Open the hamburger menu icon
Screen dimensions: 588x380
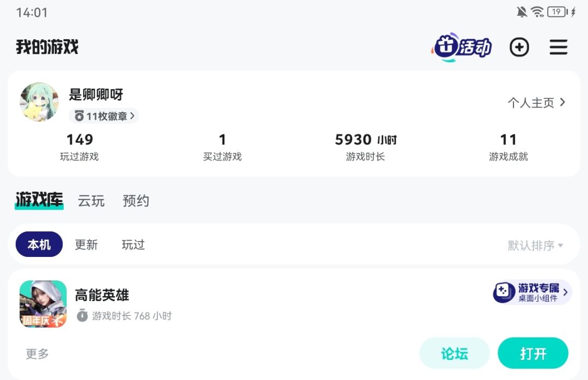pos(559,47)
